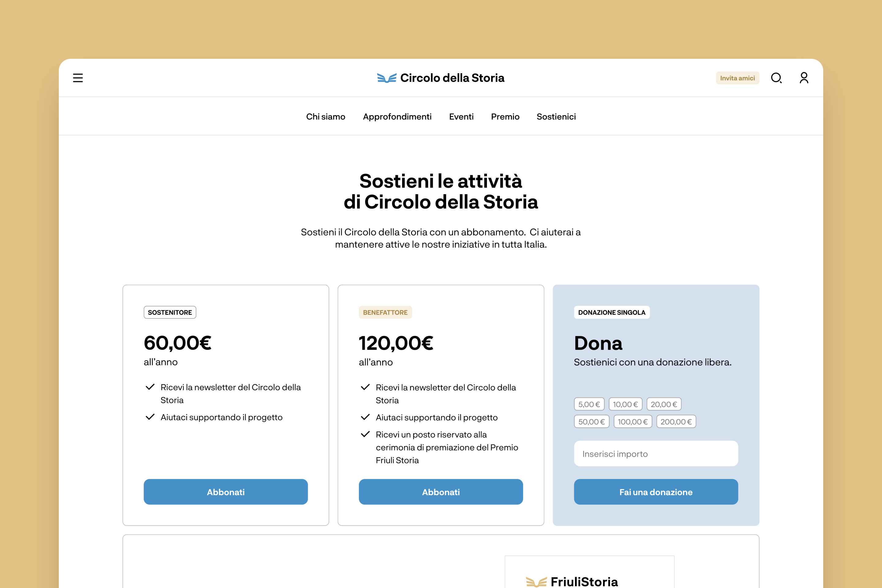Subscribe to the 120,00€ Benefattore plan
Image resolution: width=882 pixels, height=588 pixels.
441,492
